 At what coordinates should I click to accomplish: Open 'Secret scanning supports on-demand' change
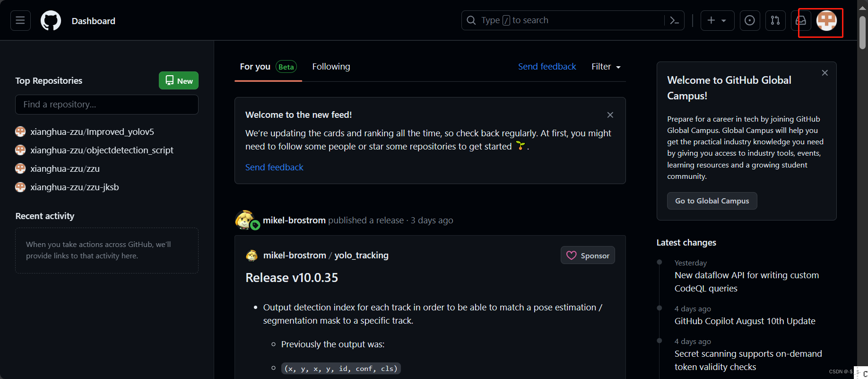(x=748, y=360)
